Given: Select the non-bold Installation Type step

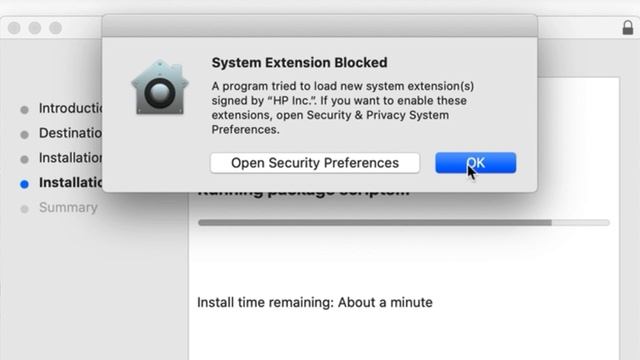Looking at the screenshot, I should (x=71, y=158).
